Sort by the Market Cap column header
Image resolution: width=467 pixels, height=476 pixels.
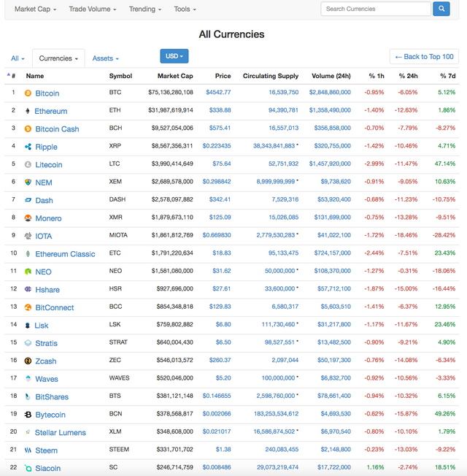(x=175, y=76)
